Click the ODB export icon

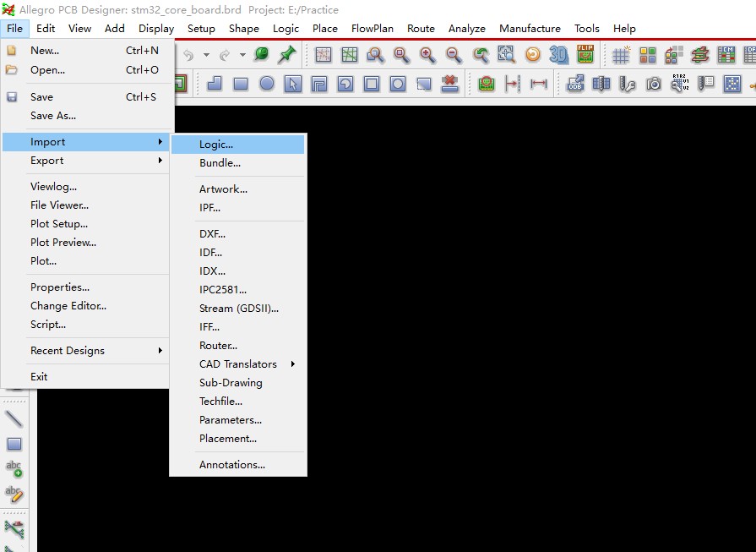point(575,84)
